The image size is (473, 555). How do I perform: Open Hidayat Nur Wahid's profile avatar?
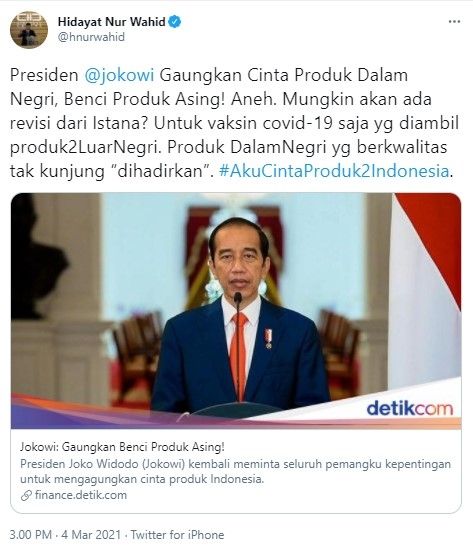click(x=29, y=29)
